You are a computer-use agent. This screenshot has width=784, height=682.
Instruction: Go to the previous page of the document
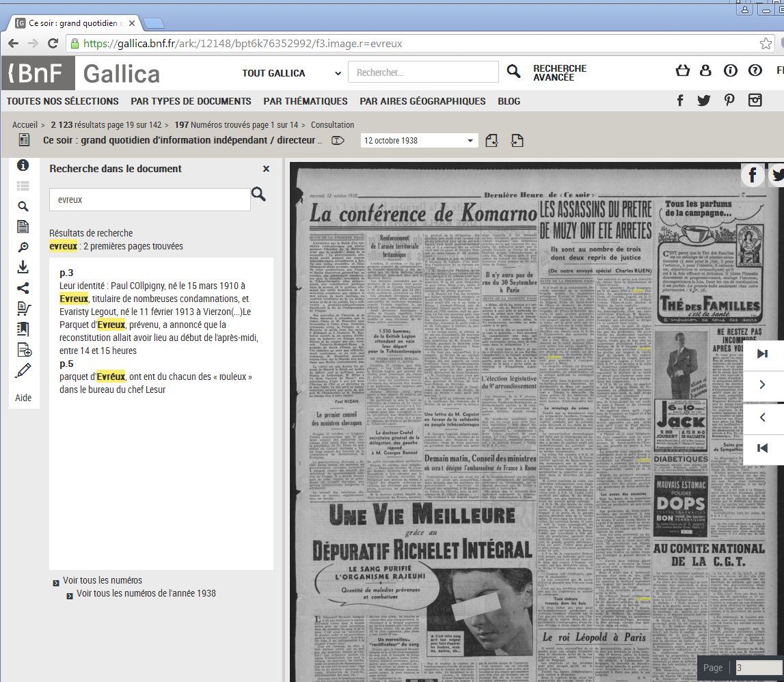coord(763,417)
